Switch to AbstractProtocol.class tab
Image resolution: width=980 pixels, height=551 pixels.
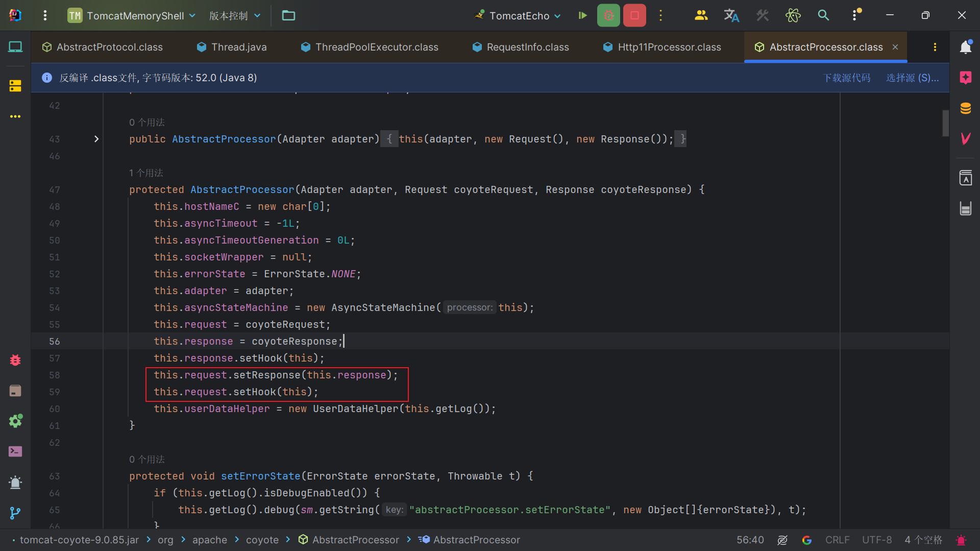pos(103,47)
